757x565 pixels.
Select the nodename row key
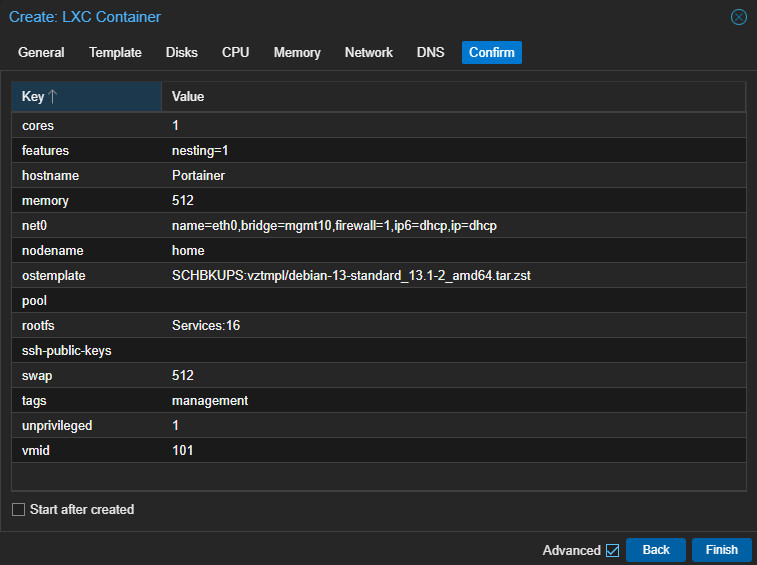click(x=53, y=251)
